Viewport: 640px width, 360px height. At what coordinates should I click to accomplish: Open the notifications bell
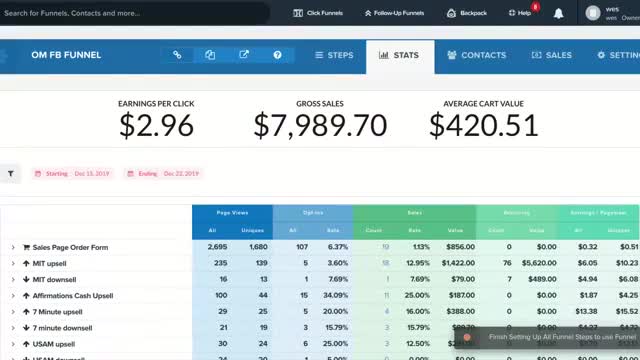558,13
